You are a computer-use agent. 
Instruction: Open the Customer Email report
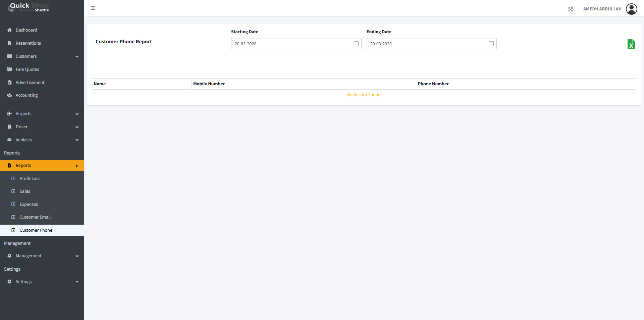35,217
